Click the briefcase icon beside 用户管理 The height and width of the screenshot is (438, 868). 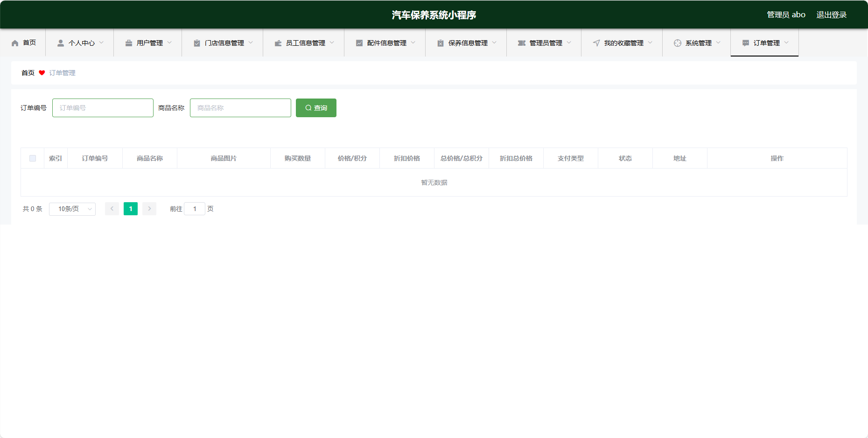129,43
